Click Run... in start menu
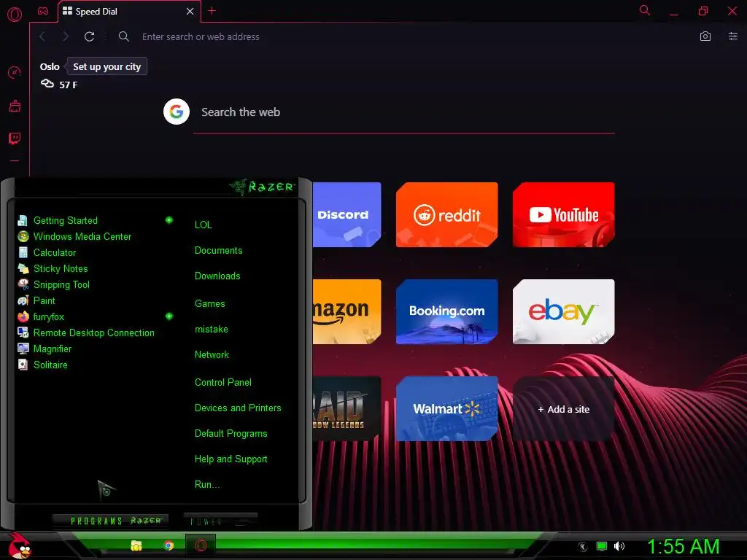This screenshot has height=560, width=747. (x=206, y=485)
